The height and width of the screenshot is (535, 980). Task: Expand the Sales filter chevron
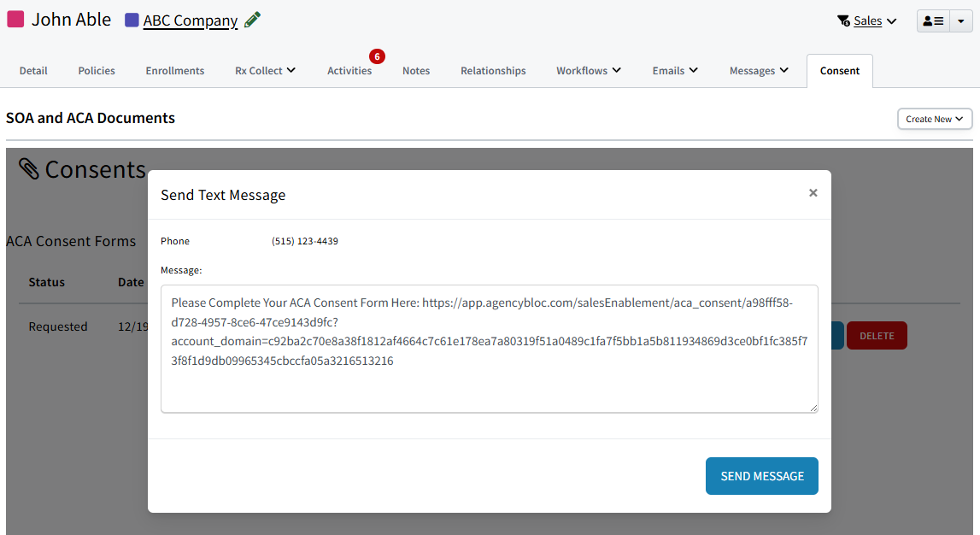tap(892, 21)
